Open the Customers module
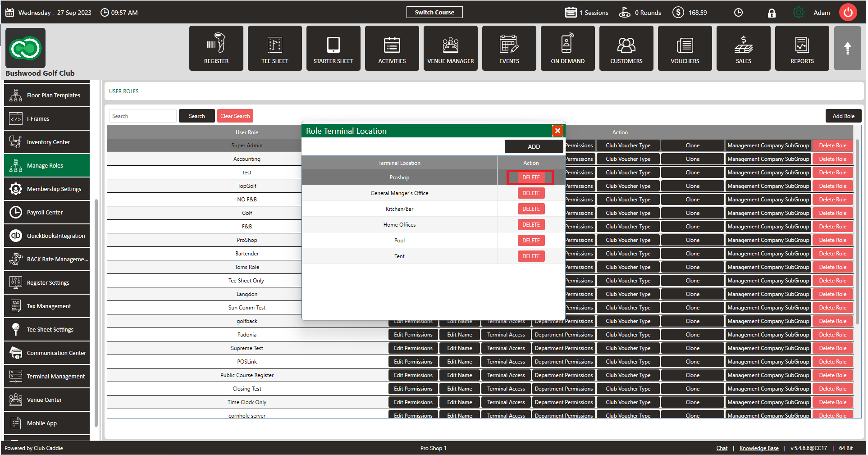Viewport: 868px width, 455px height. 626,48
